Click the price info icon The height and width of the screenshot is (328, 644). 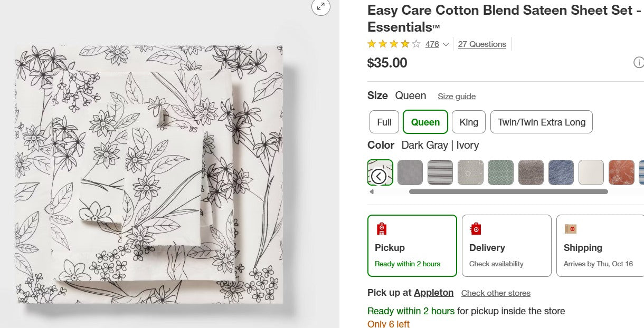point(638,63)
